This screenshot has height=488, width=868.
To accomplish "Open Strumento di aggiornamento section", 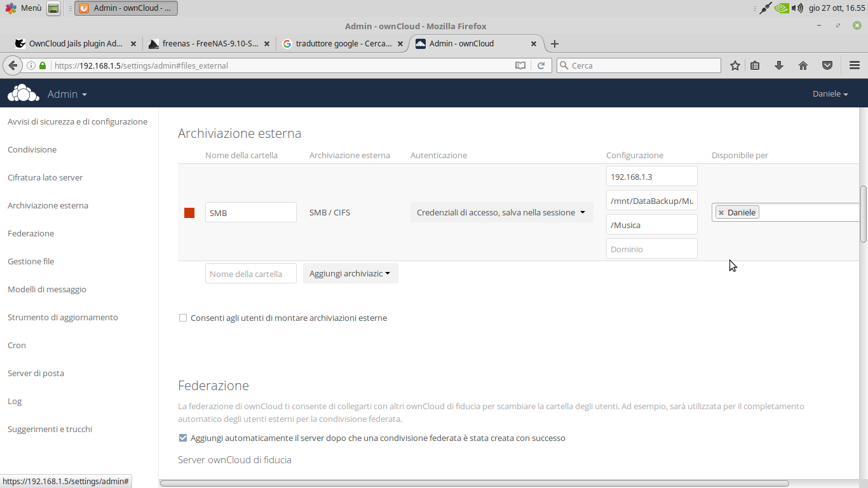I will click(x=63, y=317).
